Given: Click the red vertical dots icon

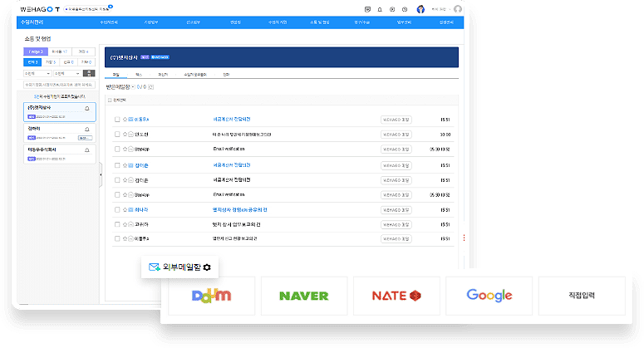Looking at the screenshot, I should [x=465, y=238].
